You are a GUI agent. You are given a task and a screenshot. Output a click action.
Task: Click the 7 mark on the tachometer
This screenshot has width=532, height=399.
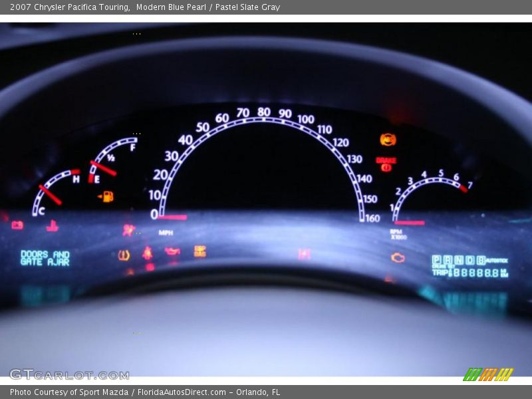[x=470, y=186]
